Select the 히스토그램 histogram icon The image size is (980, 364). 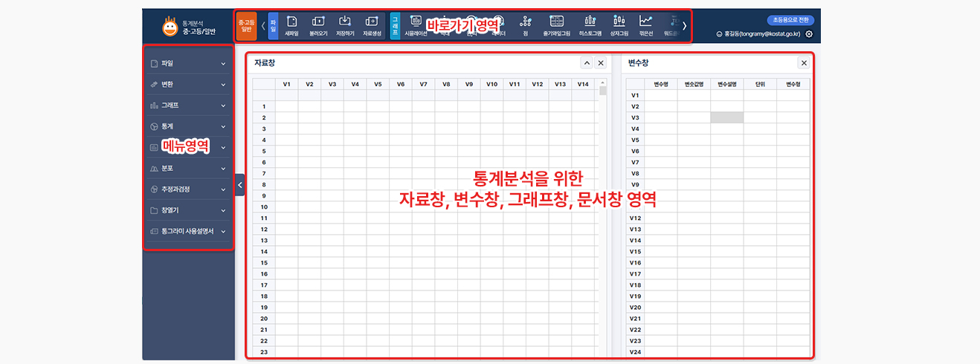[x=590, y=25]
